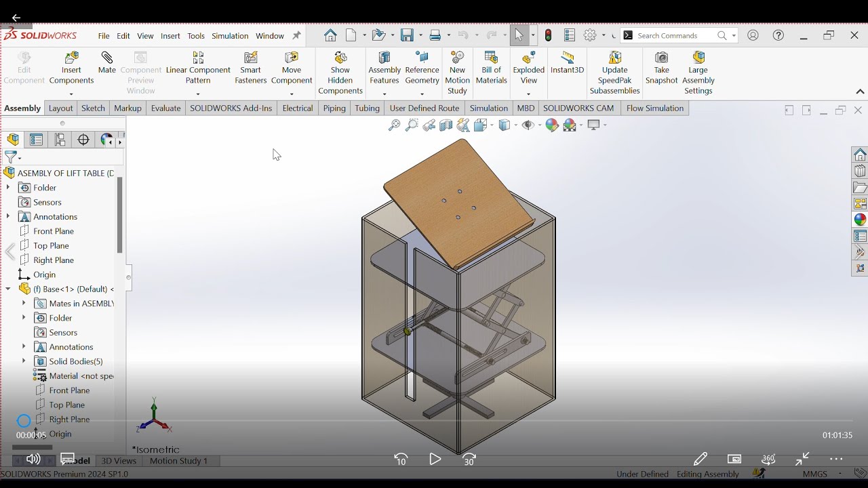Click the video progress bar
This screenshot has height=488, width=868.
pos(434,420)
